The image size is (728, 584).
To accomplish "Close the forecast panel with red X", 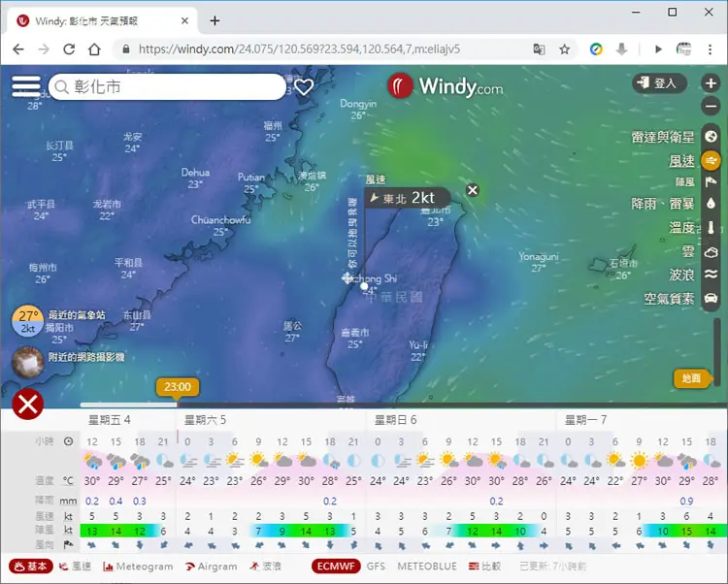I will tap(27, 405).
